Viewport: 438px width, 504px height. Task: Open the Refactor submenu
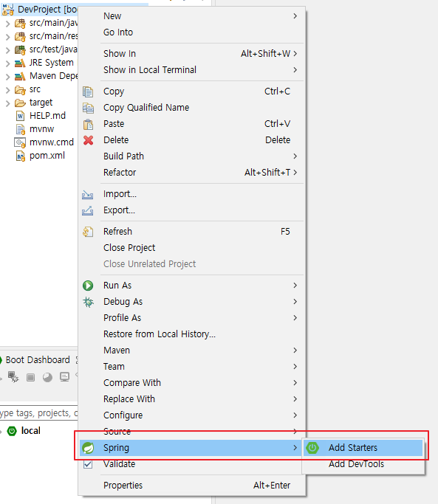click(x=192, y=173)
